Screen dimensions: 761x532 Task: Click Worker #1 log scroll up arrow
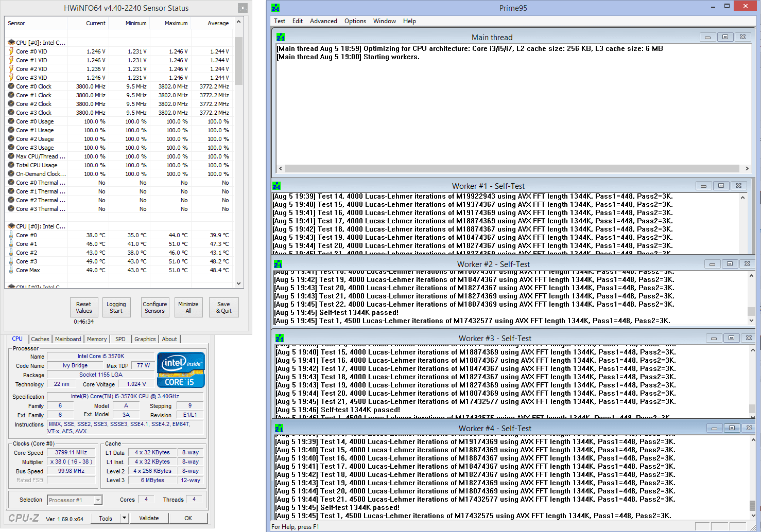(x=742, y=197)
